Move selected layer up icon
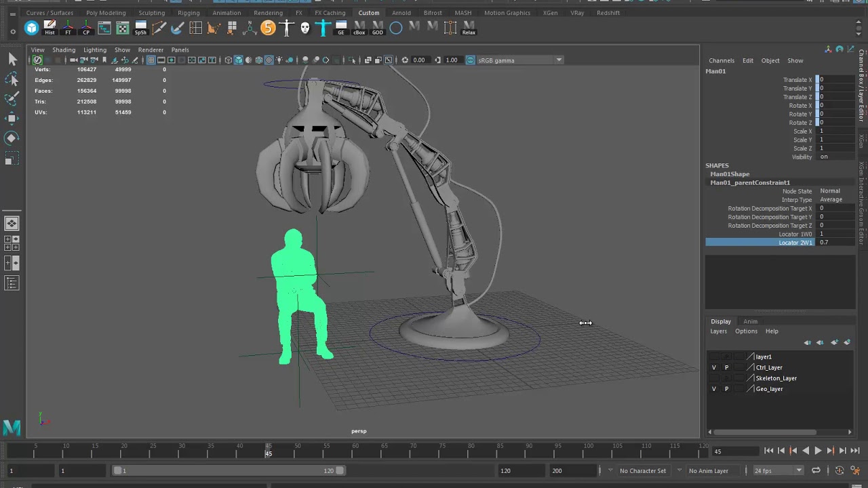The image size is (868, 488). click(x=808, y=342)
